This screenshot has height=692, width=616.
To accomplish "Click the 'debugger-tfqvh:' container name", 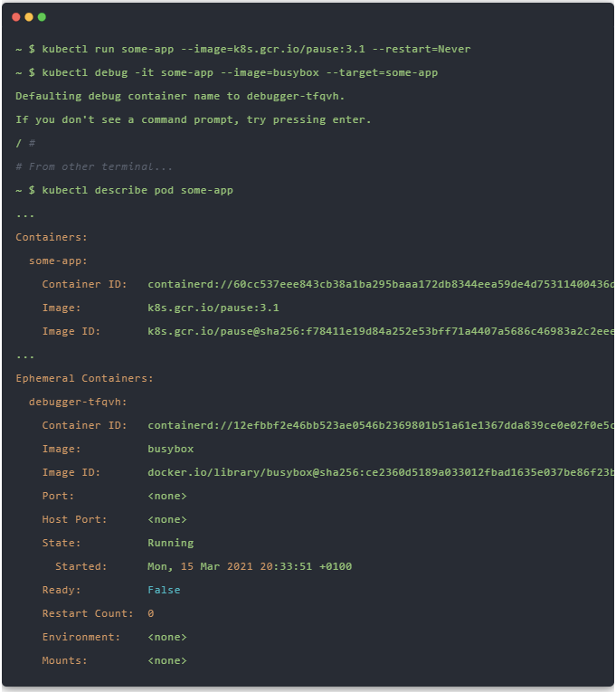I will 78,402.
